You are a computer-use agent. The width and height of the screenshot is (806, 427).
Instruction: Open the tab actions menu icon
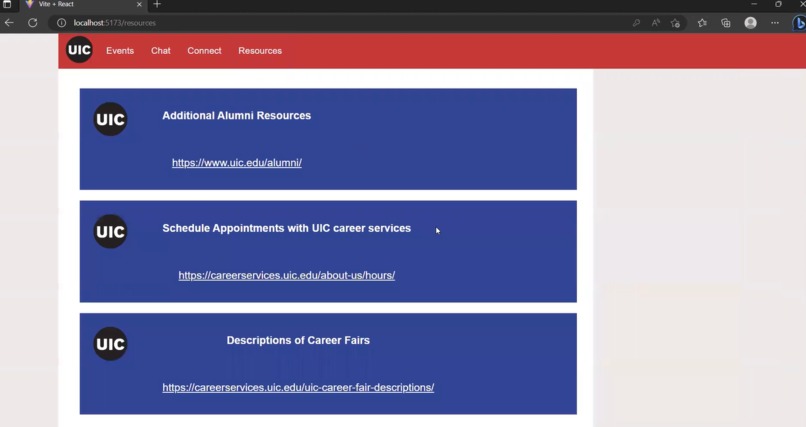coord(7,4)
